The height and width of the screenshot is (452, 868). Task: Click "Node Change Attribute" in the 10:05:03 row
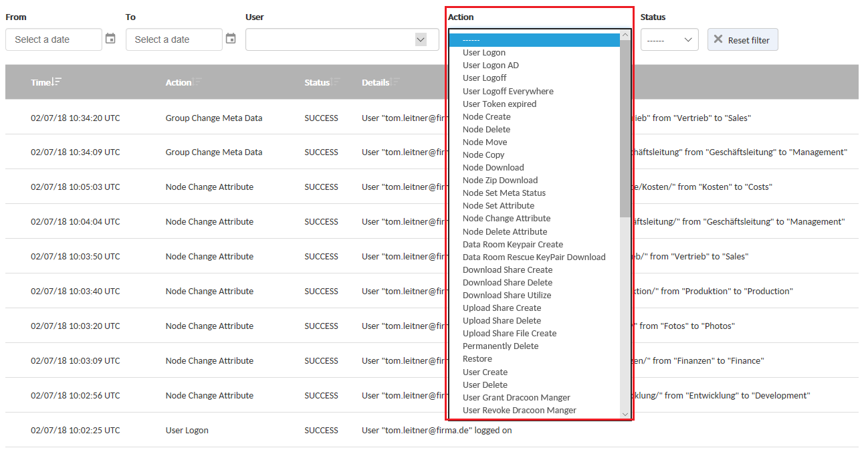coord(210,187)
